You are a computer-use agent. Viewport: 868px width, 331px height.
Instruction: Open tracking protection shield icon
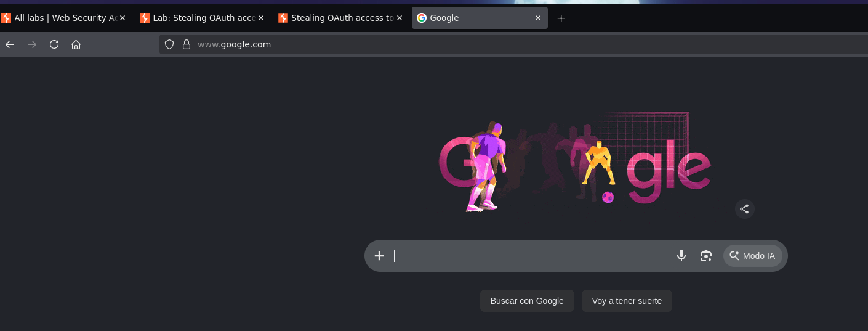[169, 44]
